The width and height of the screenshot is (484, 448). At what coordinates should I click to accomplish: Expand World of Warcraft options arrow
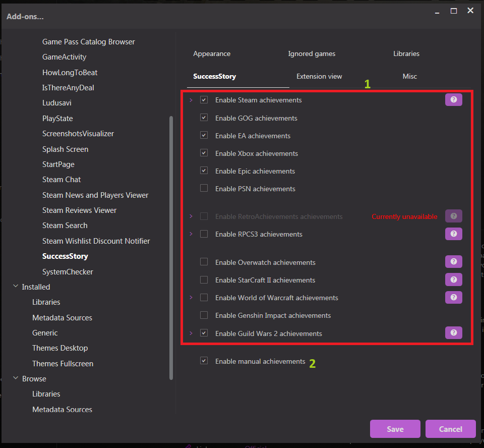coord(191,298)
